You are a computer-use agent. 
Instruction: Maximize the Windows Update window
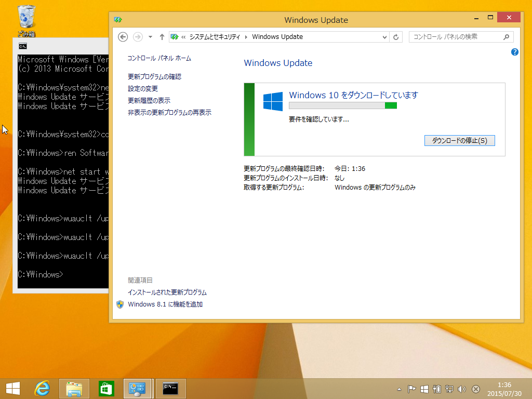(490, 18)
